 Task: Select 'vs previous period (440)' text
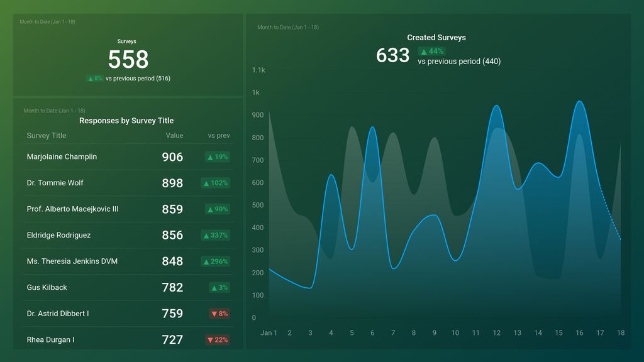459,62
